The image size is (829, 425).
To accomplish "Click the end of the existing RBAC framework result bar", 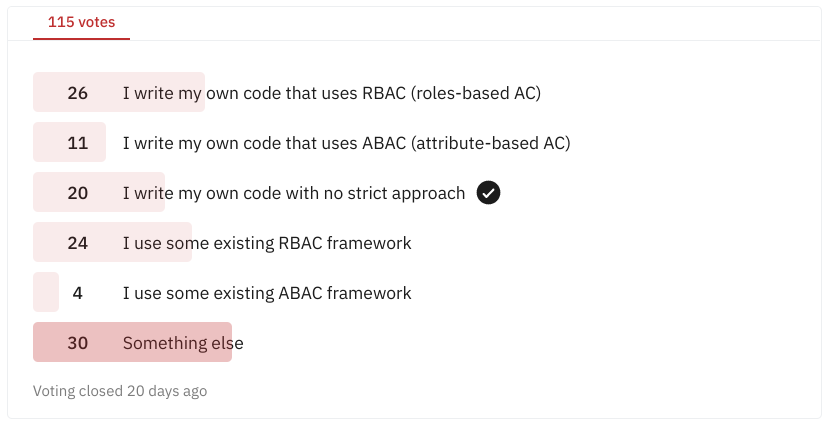I will point(188,243).
